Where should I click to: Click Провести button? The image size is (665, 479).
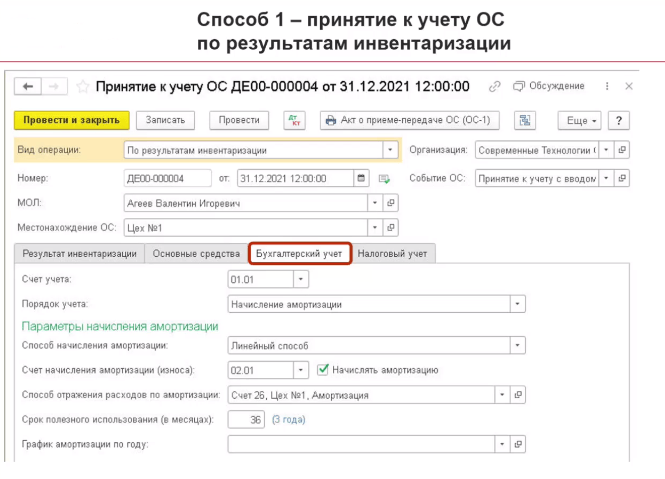[239, 120]
